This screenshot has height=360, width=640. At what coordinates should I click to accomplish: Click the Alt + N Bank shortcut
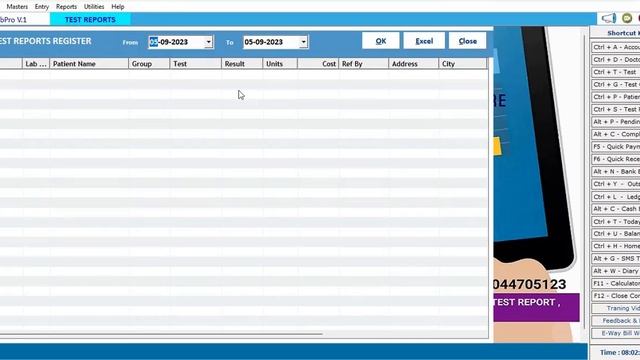(x=616, y=172)
